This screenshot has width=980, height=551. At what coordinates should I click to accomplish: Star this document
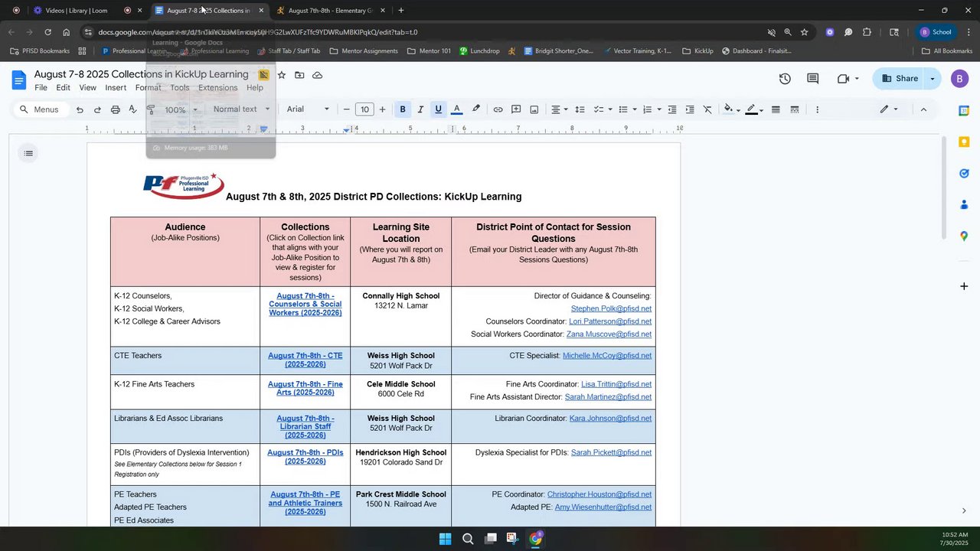(x=282, y=75)
